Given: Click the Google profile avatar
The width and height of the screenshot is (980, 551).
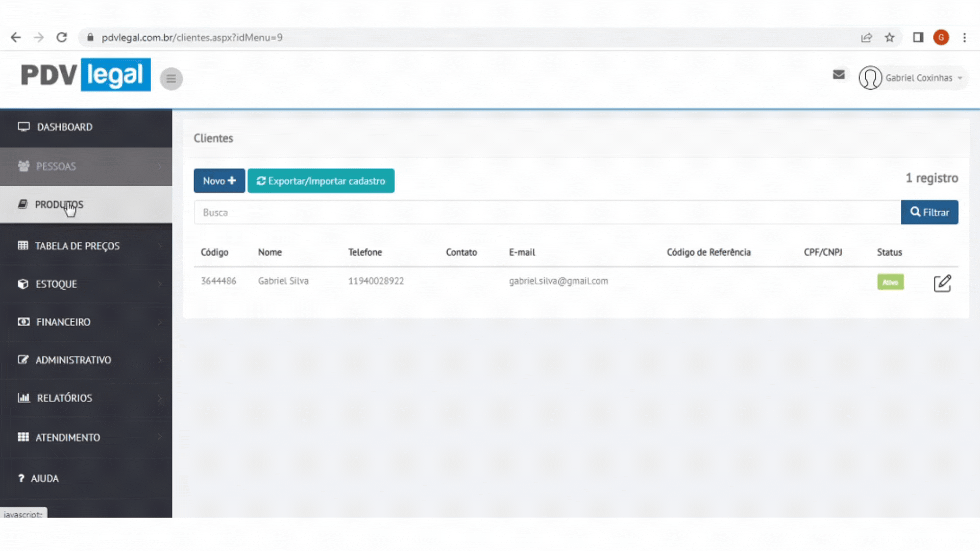Looking at the screenshot, I should click(x=941, y=37).
